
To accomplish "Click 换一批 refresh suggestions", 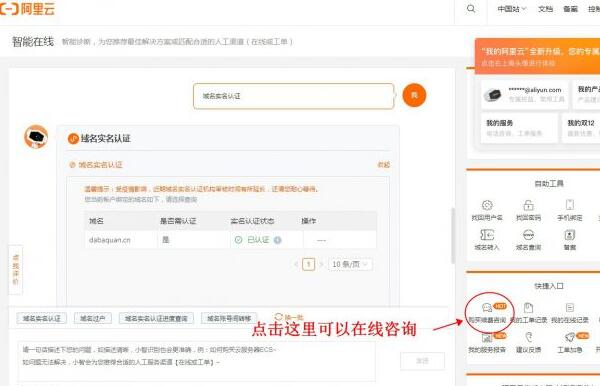I will [x=289, y=317].
